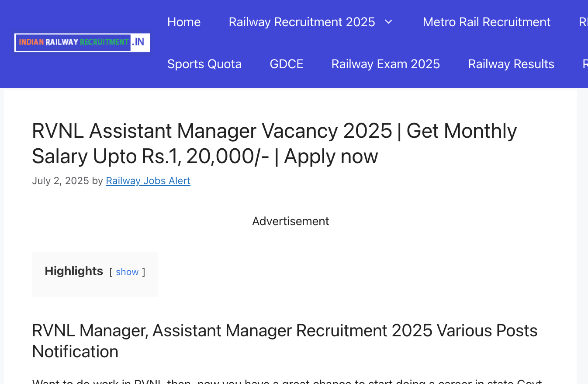
Task: Click the RVNL Manager Recruitment Notification heading
Action: 285,341
